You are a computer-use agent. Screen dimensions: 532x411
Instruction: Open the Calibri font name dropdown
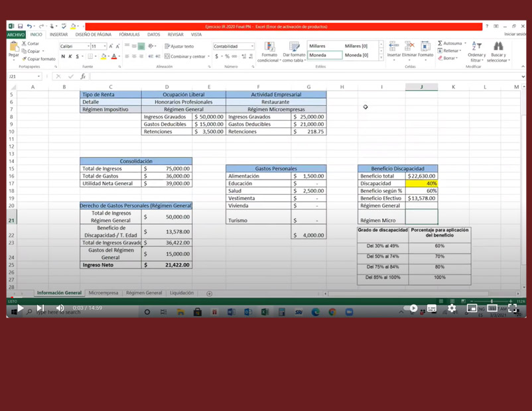click(x=88, y=46)
